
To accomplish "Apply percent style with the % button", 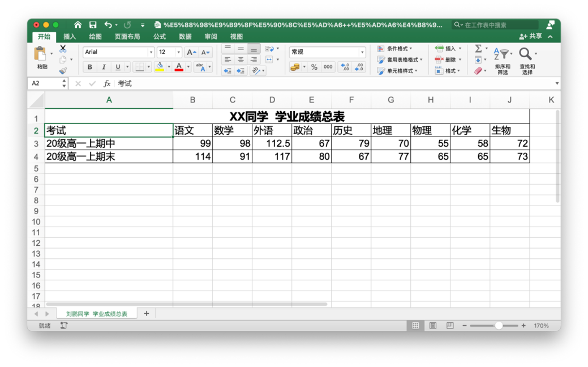I will pyautogui.click(x=314, y=67).
